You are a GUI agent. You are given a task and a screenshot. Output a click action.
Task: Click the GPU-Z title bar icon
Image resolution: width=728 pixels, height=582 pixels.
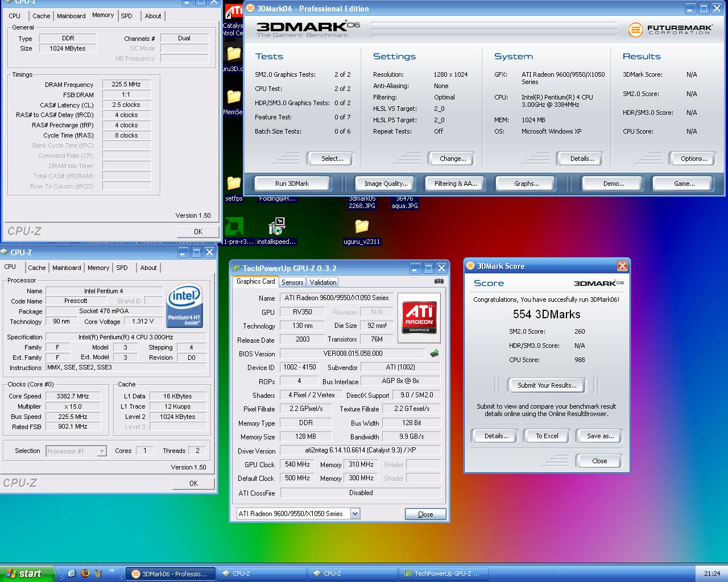pos(236,268)
